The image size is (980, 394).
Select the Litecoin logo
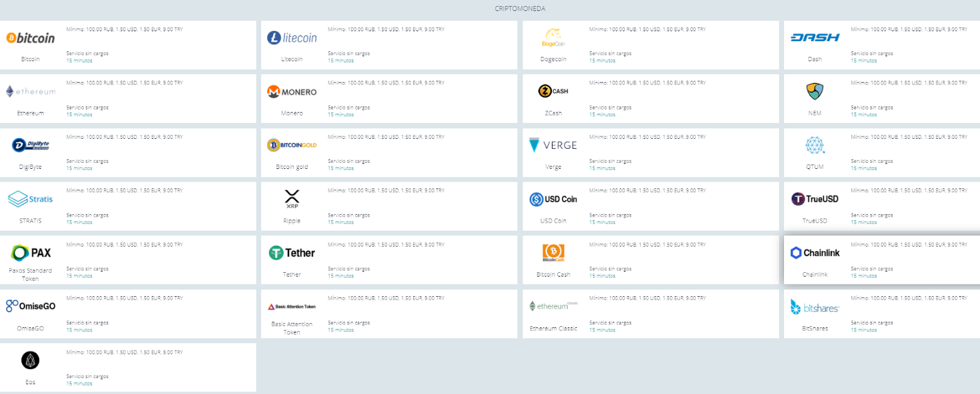pyautogui.click(x=292, y=38)
